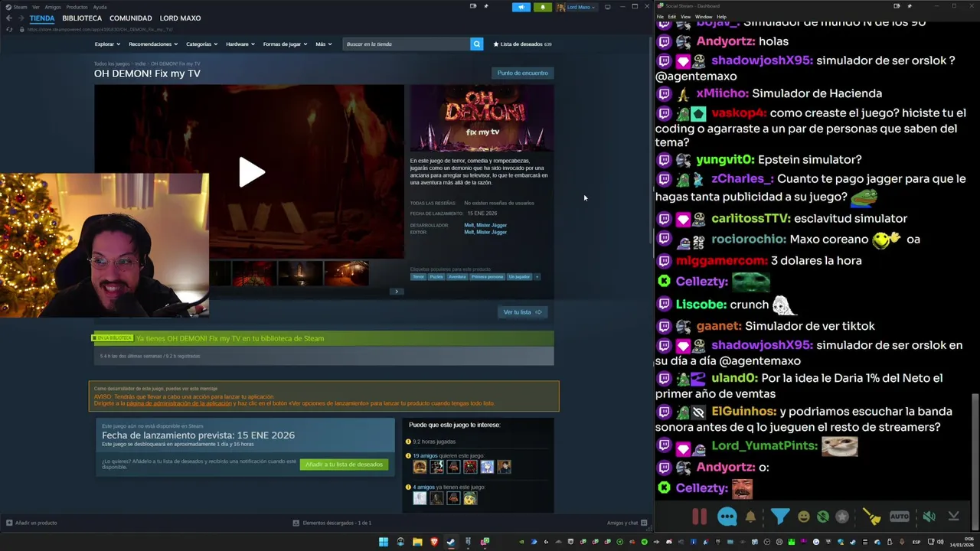Open the Windows Start menu
The width and height of the screenshot is (980, 551).
(384, 542)
